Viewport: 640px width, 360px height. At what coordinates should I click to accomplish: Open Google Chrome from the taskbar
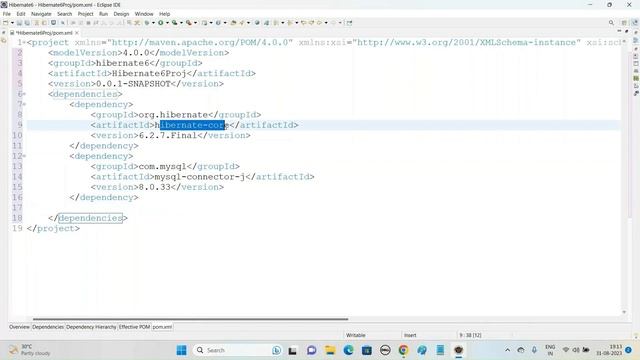tap(403, 350)
